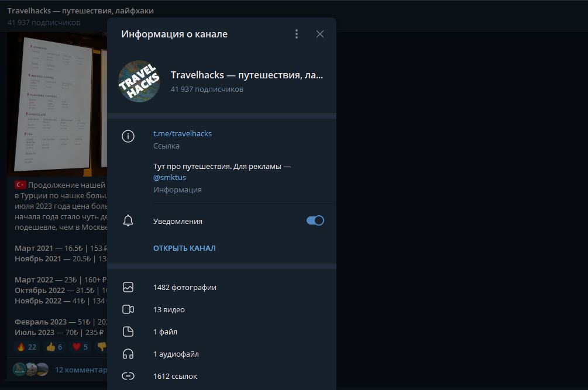Viewport: 588px width, 390px height.
Task: Click the chain link icon for shared links
Action: coord(128,376)
